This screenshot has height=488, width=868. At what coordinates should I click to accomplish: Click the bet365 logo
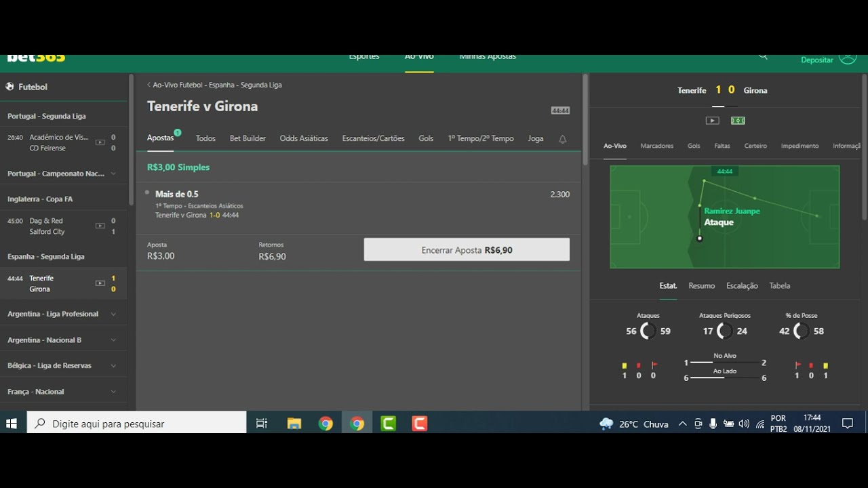[36, 58]
